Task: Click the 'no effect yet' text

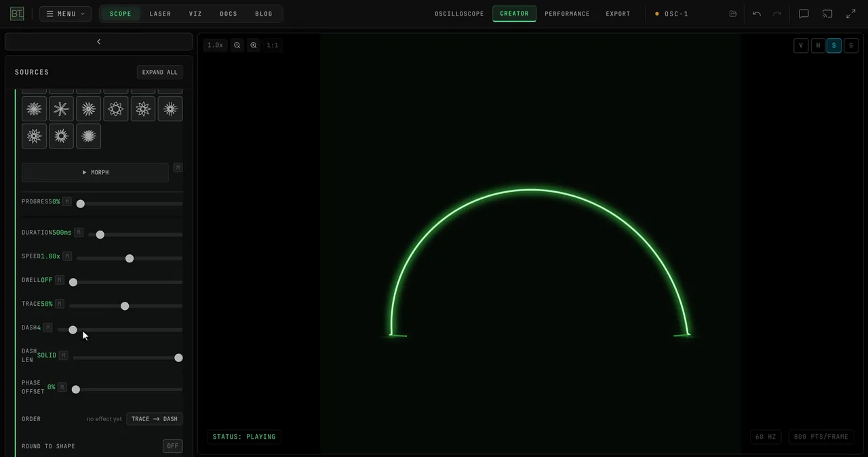Action: coord(104,419)
